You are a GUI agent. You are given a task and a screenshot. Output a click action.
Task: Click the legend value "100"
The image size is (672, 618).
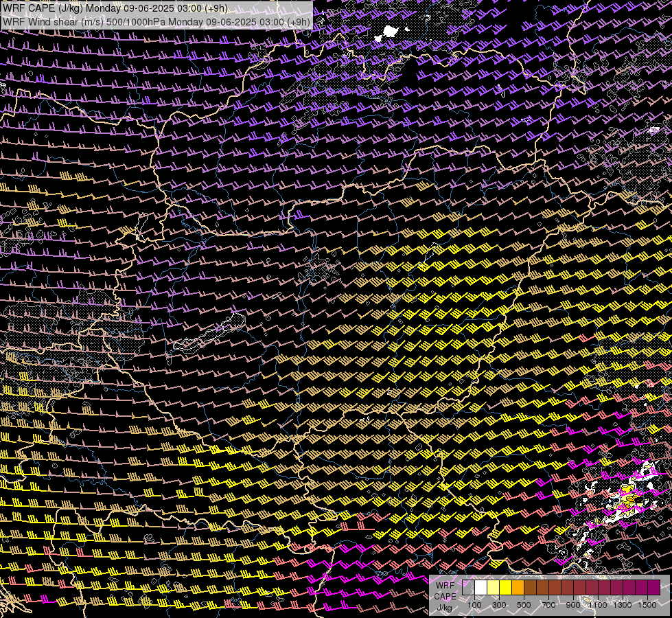pyautogui.click(x=474, y=605)
